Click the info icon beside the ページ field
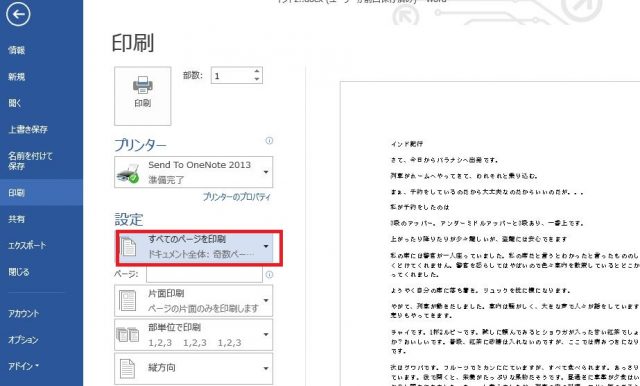 coord(269,275)
